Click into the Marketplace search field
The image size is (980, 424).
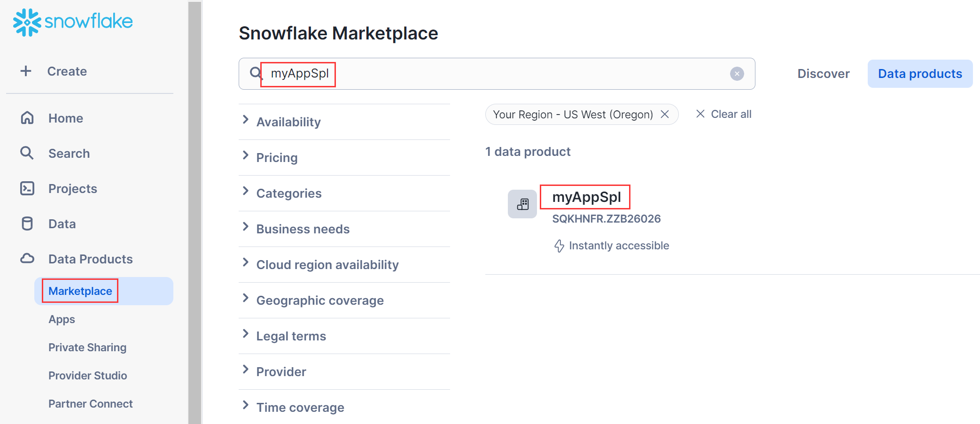click(517, 74)
